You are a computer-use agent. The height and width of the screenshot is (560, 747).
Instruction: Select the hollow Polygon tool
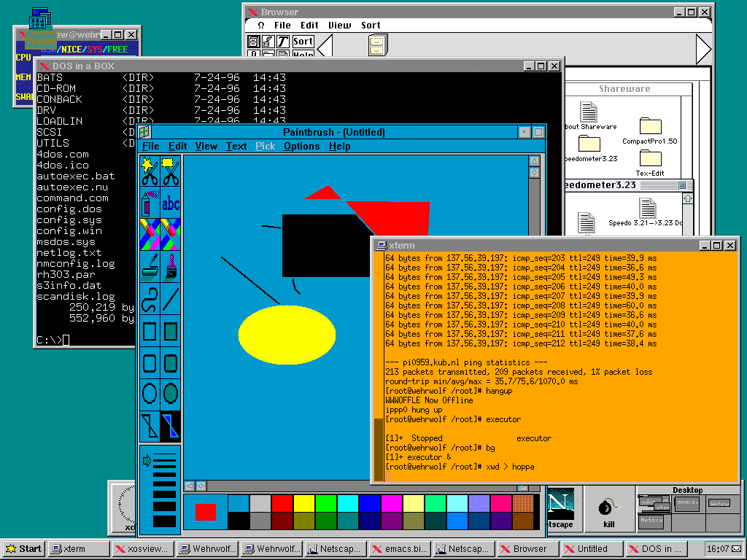tap(150, 425)
